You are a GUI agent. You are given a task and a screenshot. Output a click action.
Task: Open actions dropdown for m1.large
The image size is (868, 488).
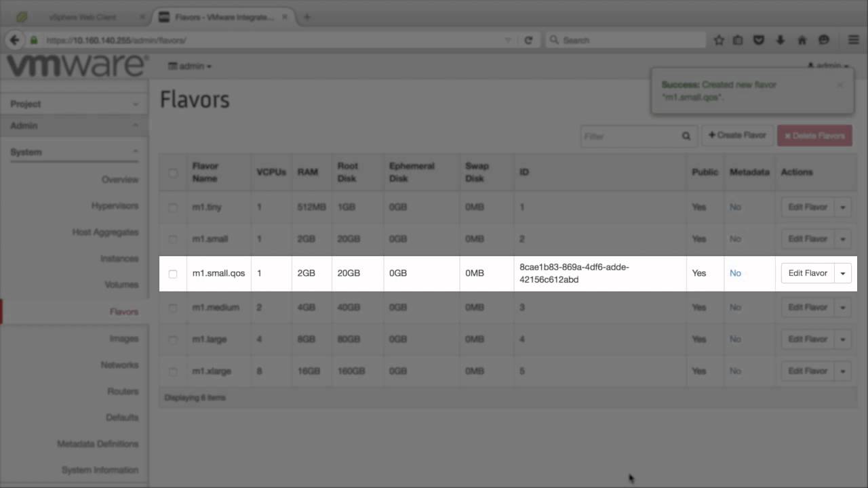click(x=843, y=339)
